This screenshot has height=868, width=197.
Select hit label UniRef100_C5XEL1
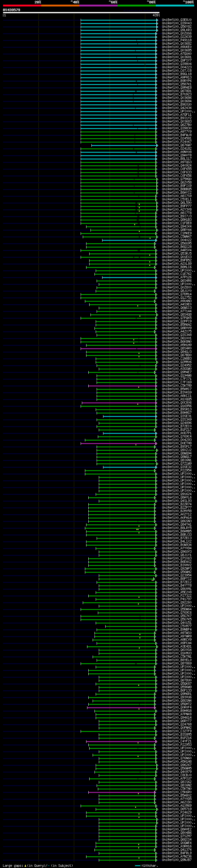pyautogui.click(x=176, y=200)
